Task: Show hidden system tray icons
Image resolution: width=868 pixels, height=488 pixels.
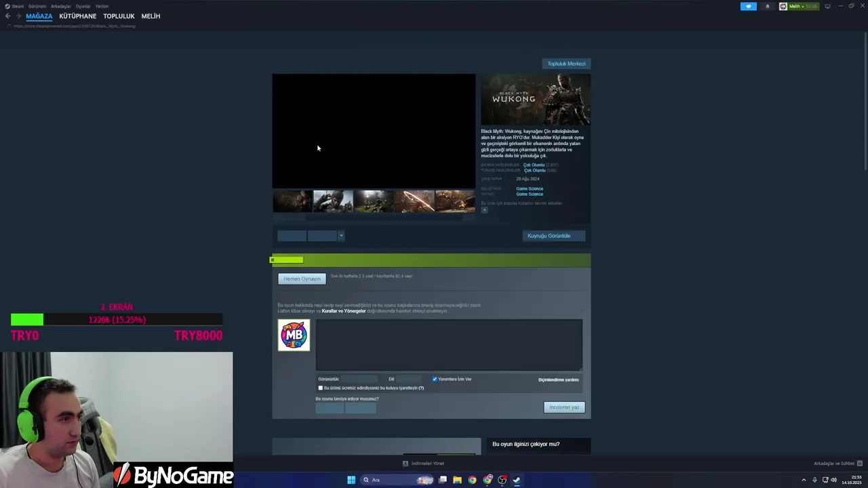Action: pyautogui.click(x=804, y=480)
